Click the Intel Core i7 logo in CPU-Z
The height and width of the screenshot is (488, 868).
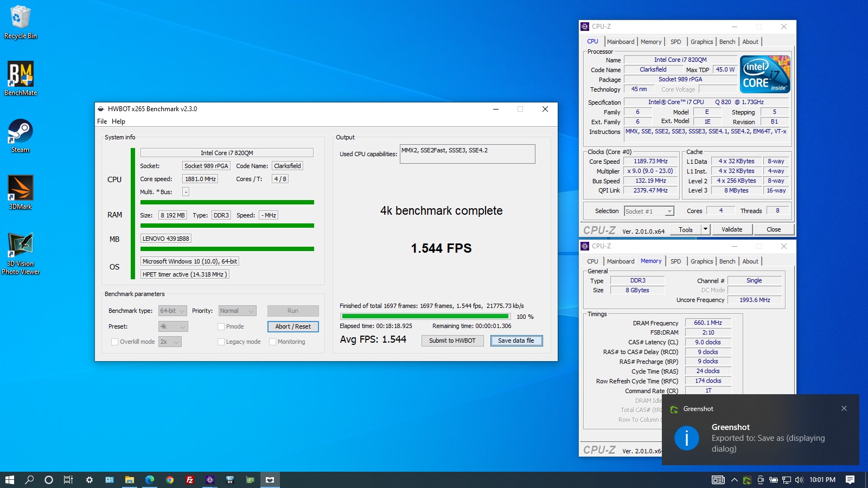(x=765, y=74)
